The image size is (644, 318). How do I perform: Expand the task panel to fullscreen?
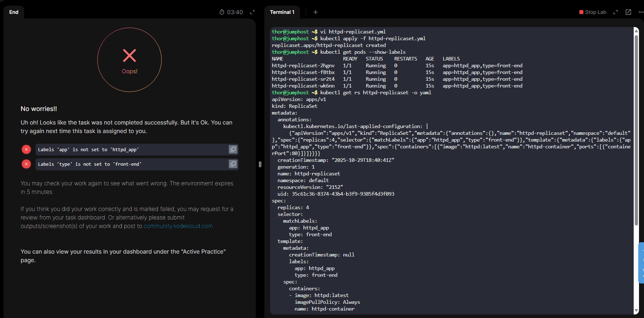(252, 12)
